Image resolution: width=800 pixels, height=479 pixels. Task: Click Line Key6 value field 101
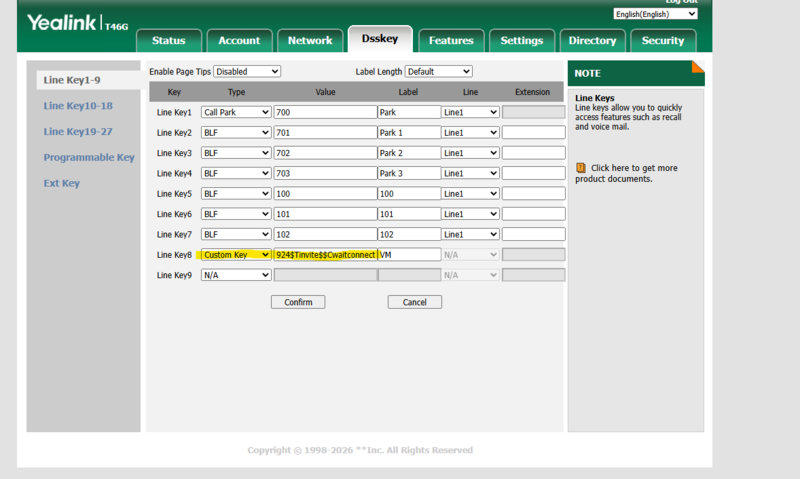(325, 214)
